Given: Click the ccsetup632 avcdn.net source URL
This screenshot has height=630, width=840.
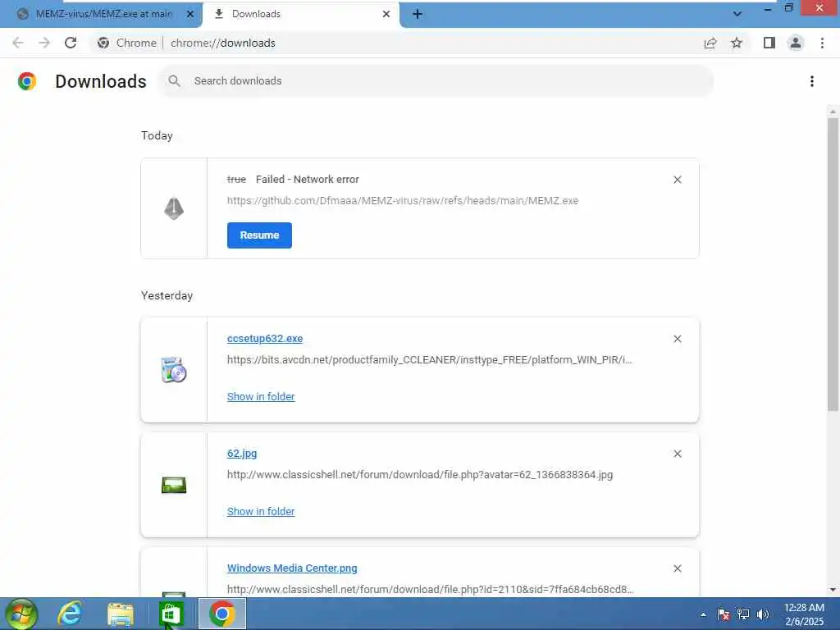Looking at the screenshot, I should point(429,359).
